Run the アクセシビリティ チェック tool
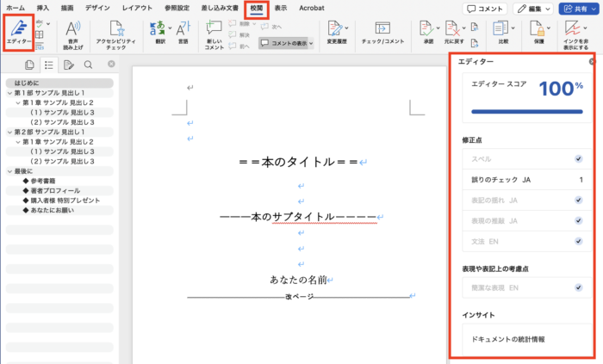This screenshot has height=364, width=603. click(115, 35)
